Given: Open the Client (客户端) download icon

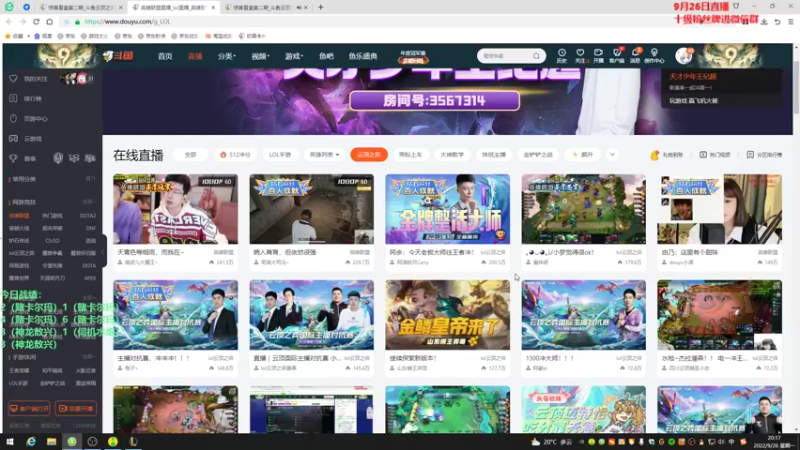Looking at the screenshot, I should [x=616, y=53].
